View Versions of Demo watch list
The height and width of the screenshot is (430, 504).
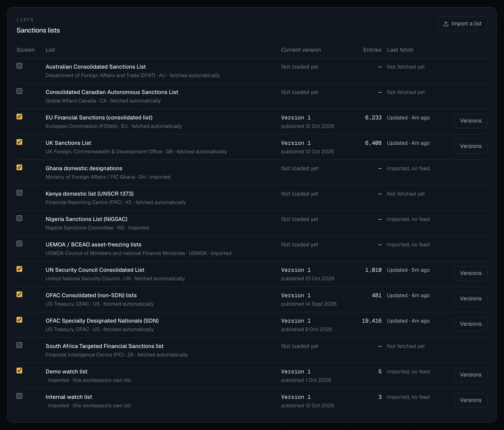click(x=471, y=375)
